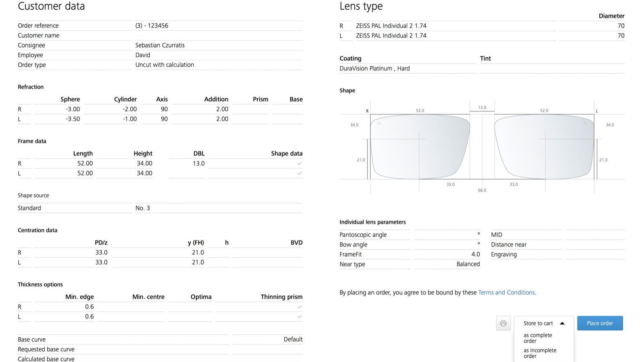Select order reference '(3) - 123456'
Viewport: 644px width, 362px height.
(152, 25)
